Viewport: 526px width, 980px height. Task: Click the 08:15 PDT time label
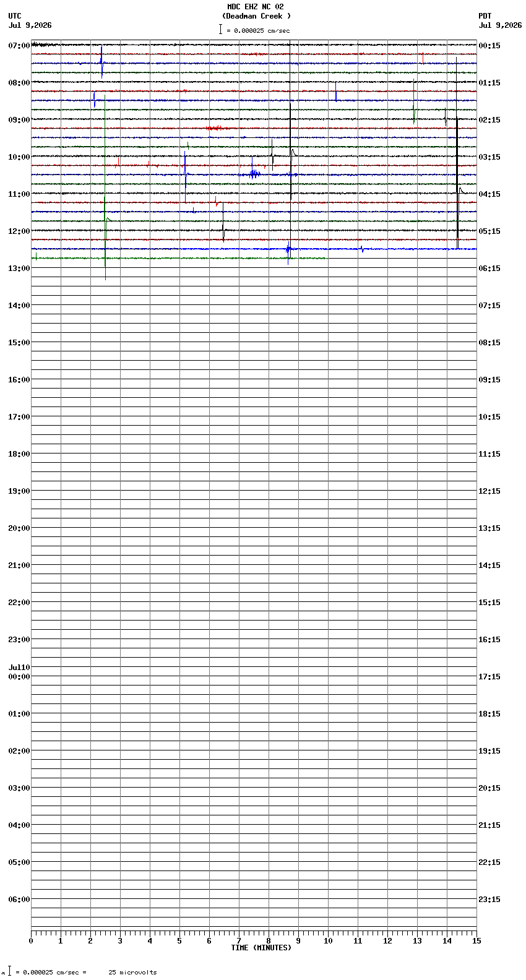click(489, 343)
